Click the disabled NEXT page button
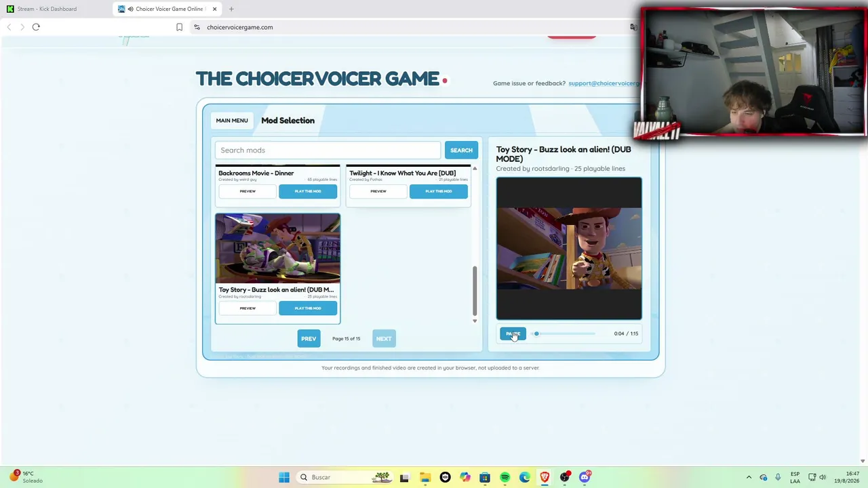868x488 pixels. tap(384, 339)
